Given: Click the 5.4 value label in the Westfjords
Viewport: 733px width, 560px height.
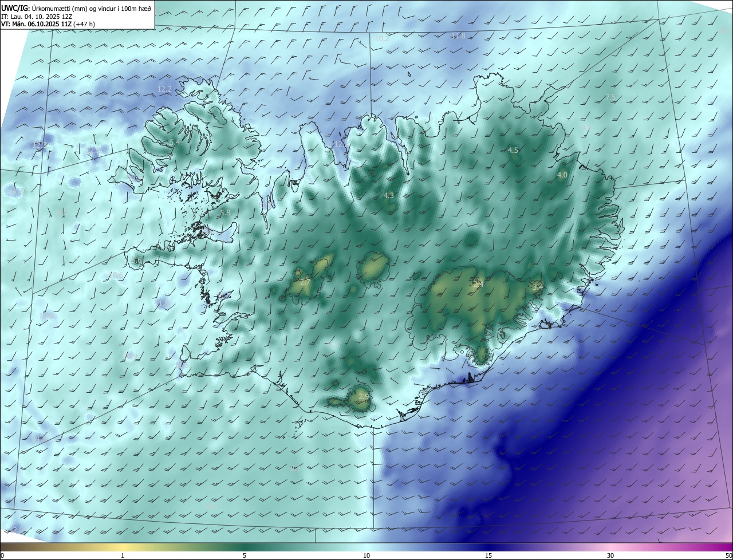Looking at the screenshot, I should (175, 142).
